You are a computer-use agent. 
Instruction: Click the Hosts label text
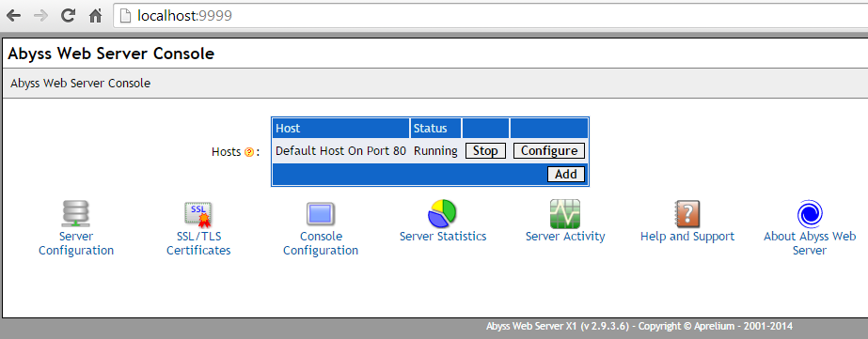pos(227,152)
